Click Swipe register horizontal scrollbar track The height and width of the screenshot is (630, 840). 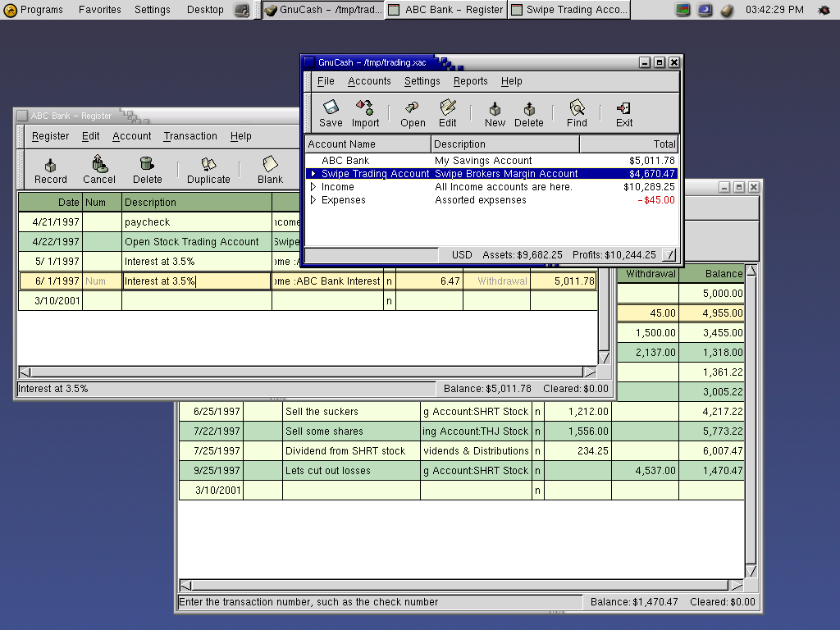(459, 586)
